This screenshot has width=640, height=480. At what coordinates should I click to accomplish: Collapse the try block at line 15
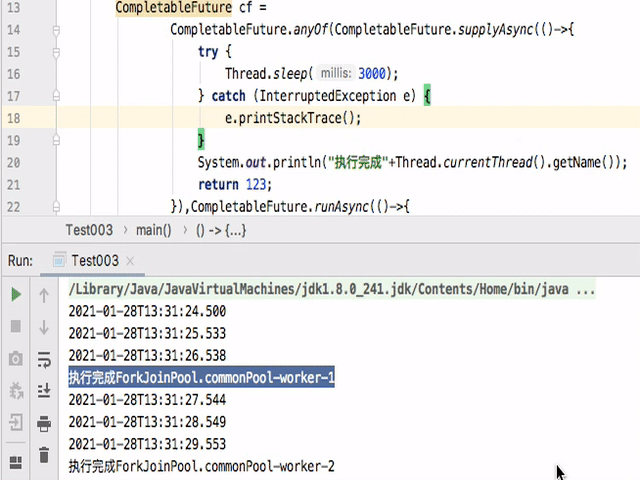56,53
